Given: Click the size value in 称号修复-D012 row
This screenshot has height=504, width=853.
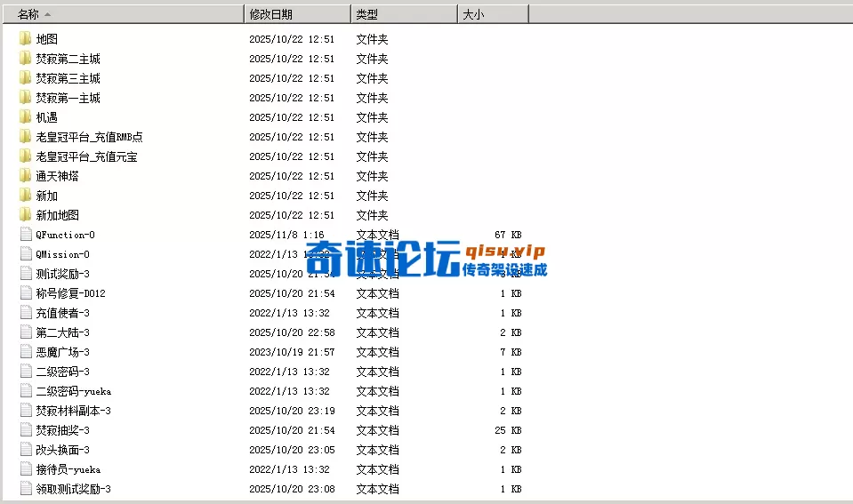Looking at the screenshot, I should point(511,293).
